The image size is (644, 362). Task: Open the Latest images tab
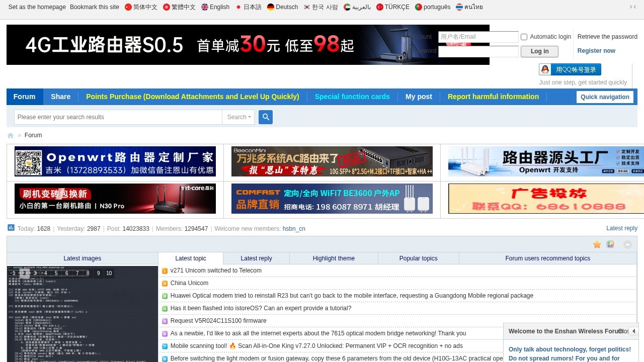(83, 258)
